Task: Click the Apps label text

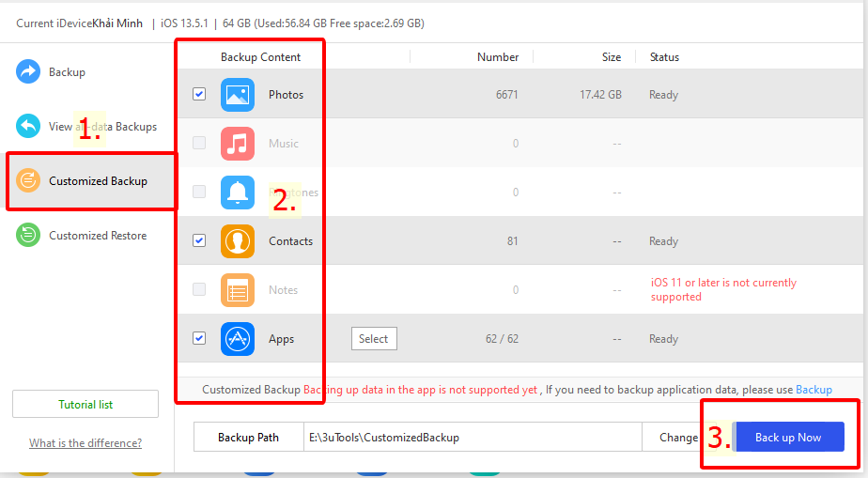Action: click(x=281, y=339)
